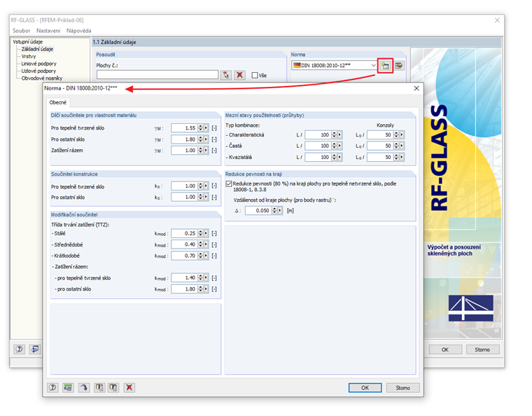The width and height of the screenshot is (532, 416).
Task: Click the load saved settings icon in the Norma dialog
Action: coord(99,387)
